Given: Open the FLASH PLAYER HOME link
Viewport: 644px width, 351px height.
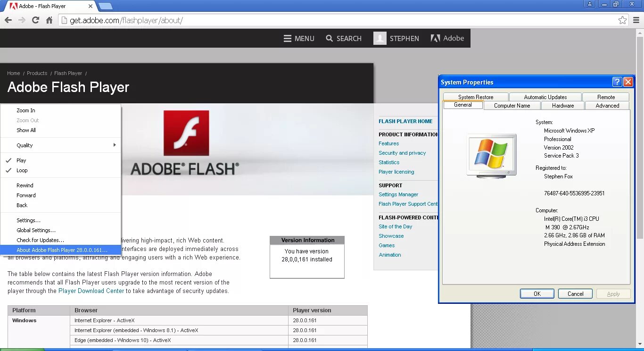Looking at the screenshot, I should (405, 121).
